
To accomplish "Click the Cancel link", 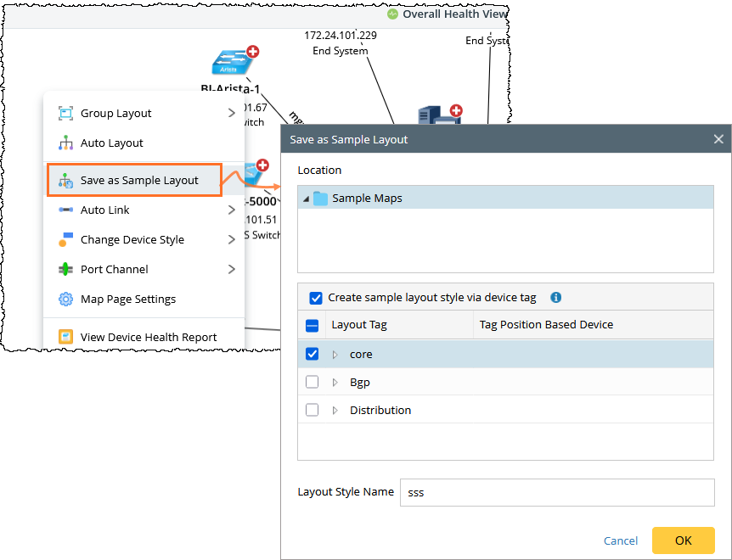I will pos(620,540).
